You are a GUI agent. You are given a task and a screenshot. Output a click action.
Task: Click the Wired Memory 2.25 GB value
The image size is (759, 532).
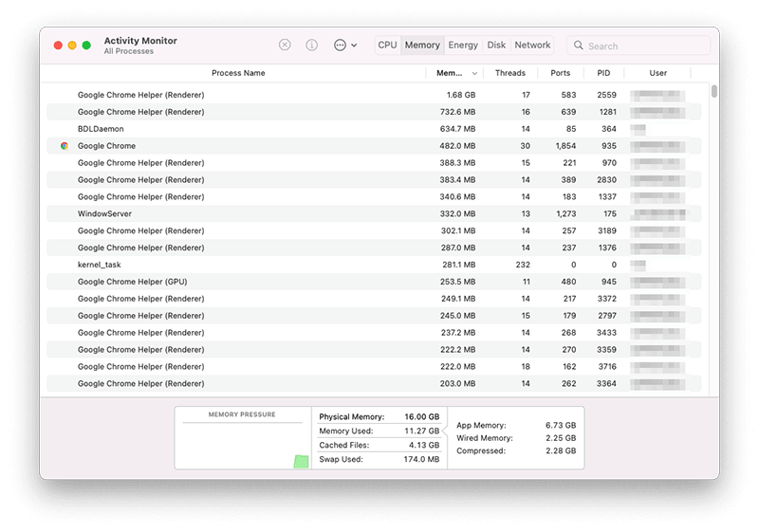561,438
